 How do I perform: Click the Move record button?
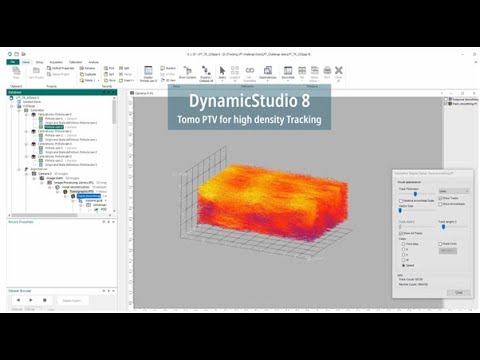(x=109, y=80)
